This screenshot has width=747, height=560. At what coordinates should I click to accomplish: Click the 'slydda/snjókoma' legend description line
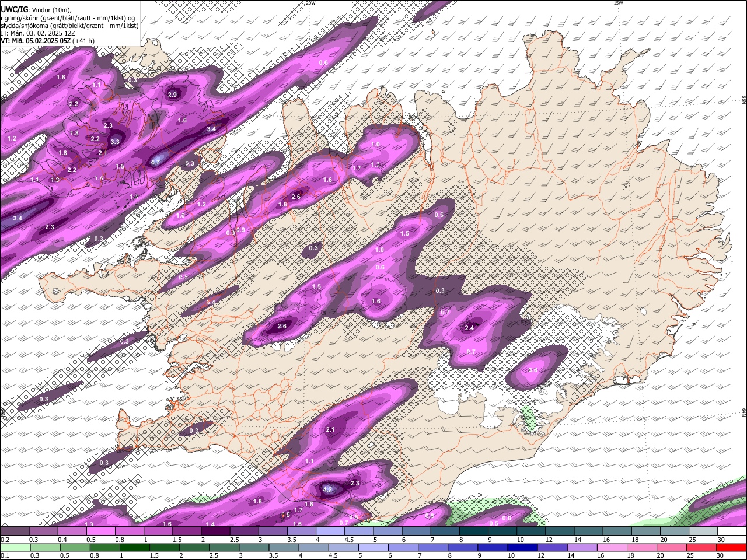(x=69, y=26)
